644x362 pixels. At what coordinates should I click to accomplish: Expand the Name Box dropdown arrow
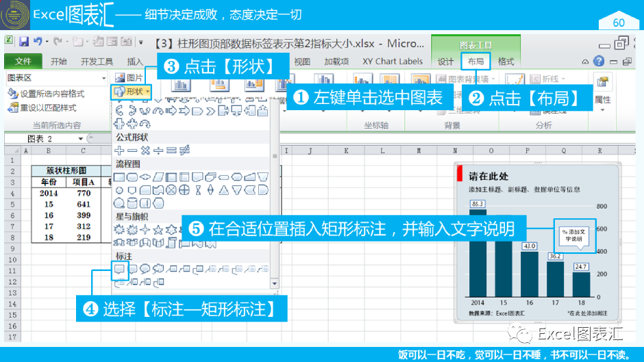point(81,139)
